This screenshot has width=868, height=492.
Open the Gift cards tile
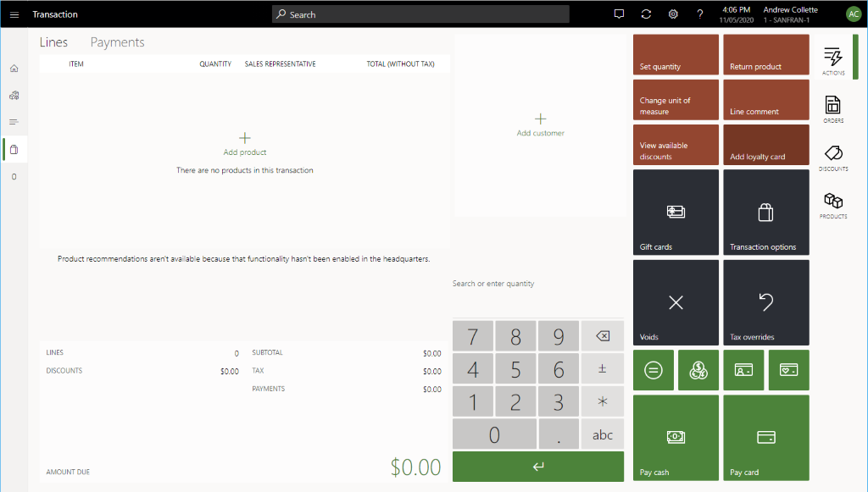[676, 213]
